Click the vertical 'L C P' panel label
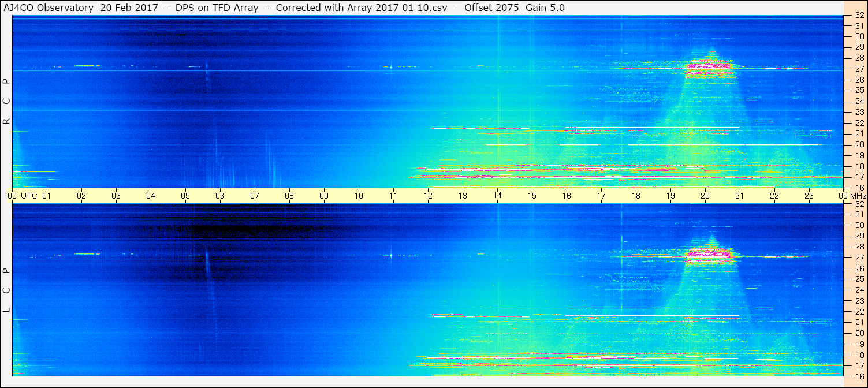 point(7,290)
